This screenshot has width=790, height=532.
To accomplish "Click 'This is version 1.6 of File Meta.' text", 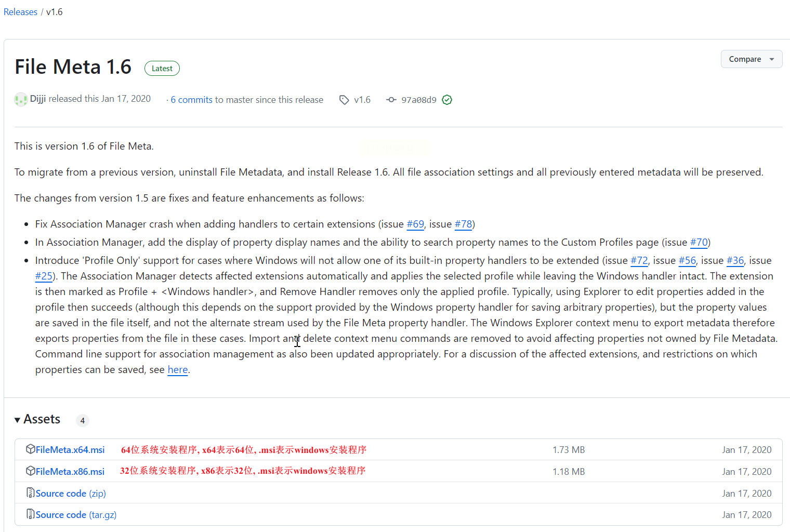I will tap(84, 146).
